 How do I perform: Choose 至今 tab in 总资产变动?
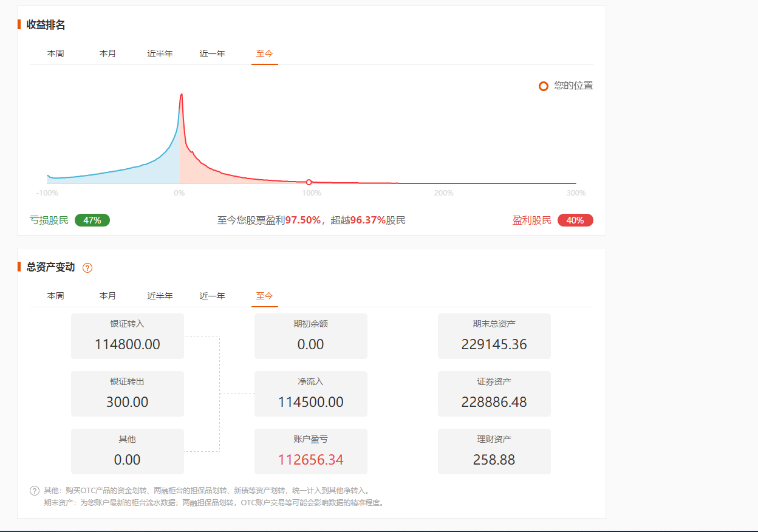(x=264, y=296)
